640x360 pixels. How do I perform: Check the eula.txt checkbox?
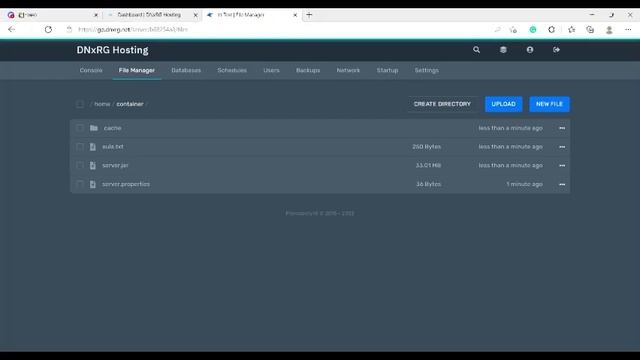[80, 147]
